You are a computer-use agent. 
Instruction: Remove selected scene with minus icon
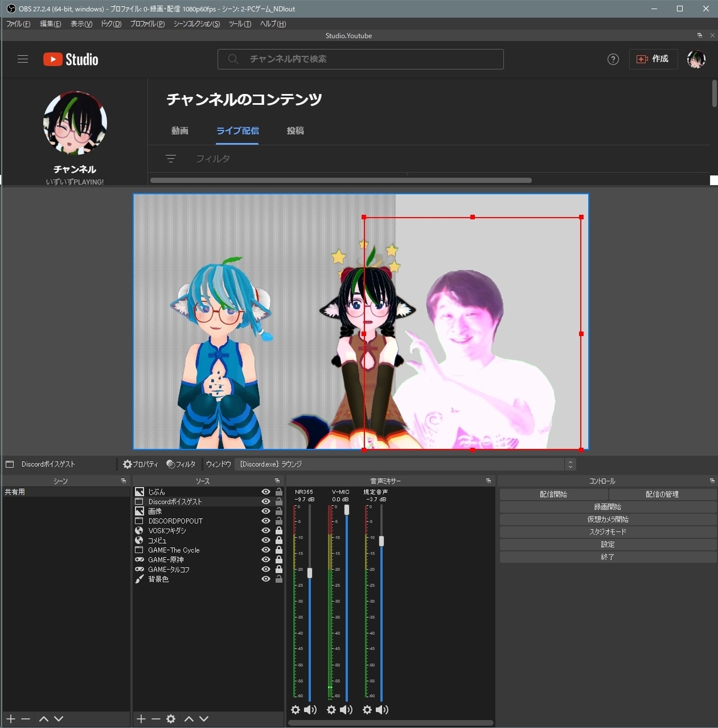click(x=25, y=719)
